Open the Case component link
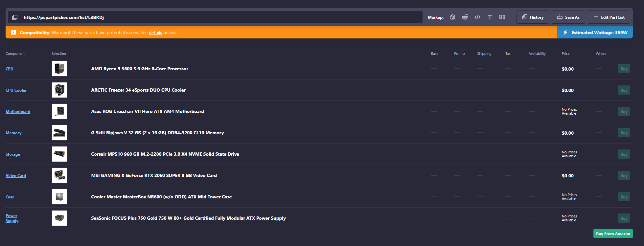This screenshot has width=644, height=246. click(10, 197)
